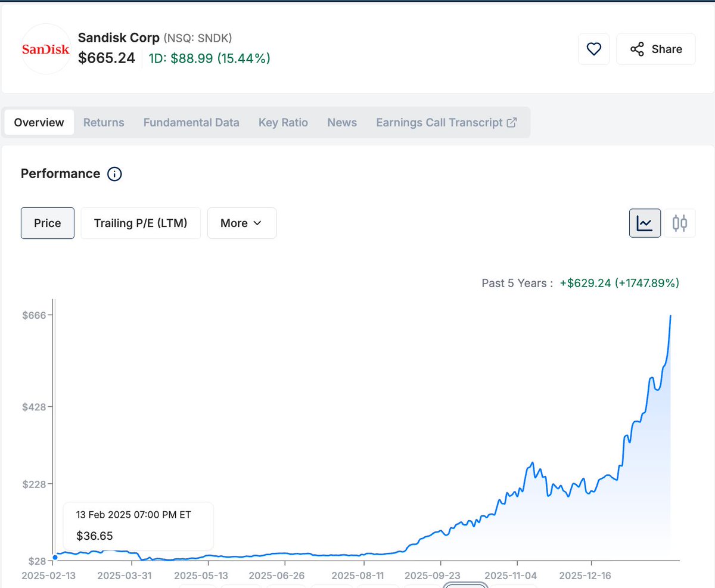Open the Earnings Call Transcript link
This screenshot has height=588, width=715.
tap(446, 122)
